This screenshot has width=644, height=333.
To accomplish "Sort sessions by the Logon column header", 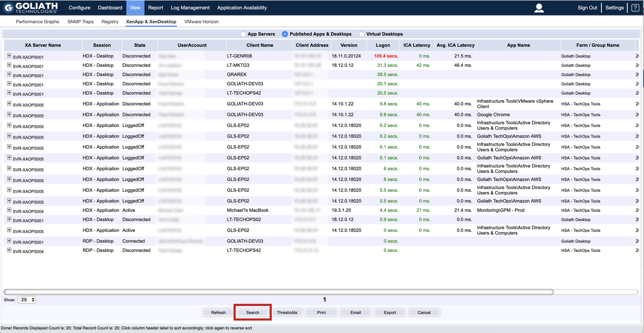I will point(383,45).
